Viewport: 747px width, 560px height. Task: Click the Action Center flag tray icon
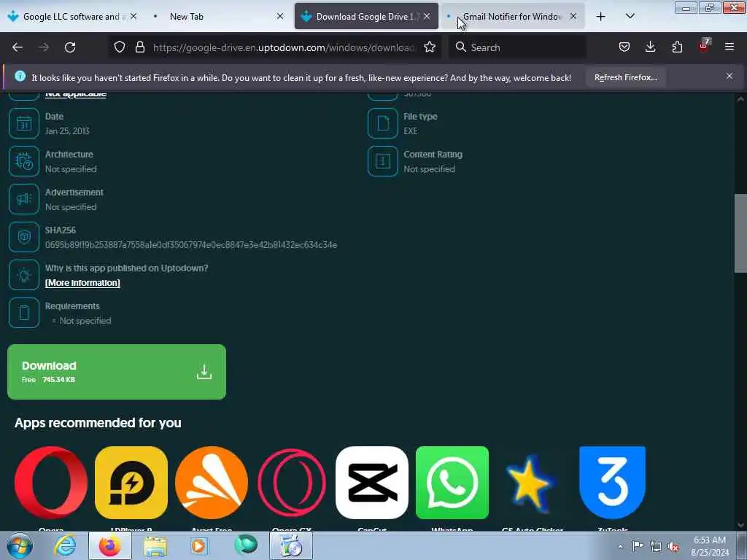point(638,546)
